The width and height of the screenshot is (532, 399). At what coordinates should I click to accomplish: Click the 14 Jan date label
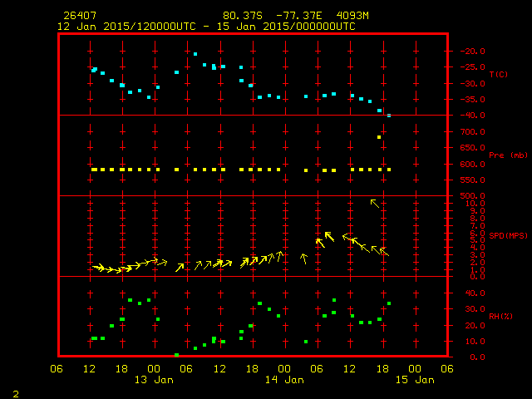284,380
